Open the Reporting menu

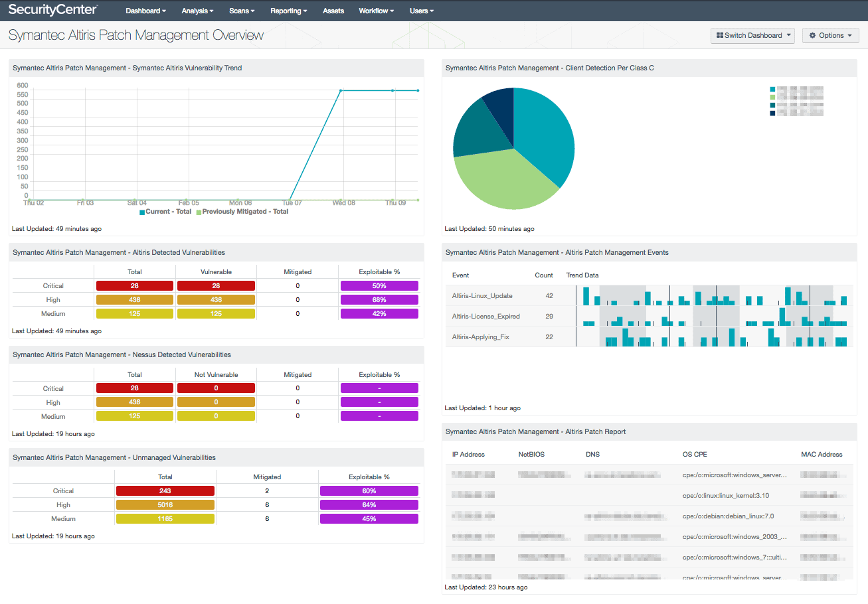click(x=289, y=11)
